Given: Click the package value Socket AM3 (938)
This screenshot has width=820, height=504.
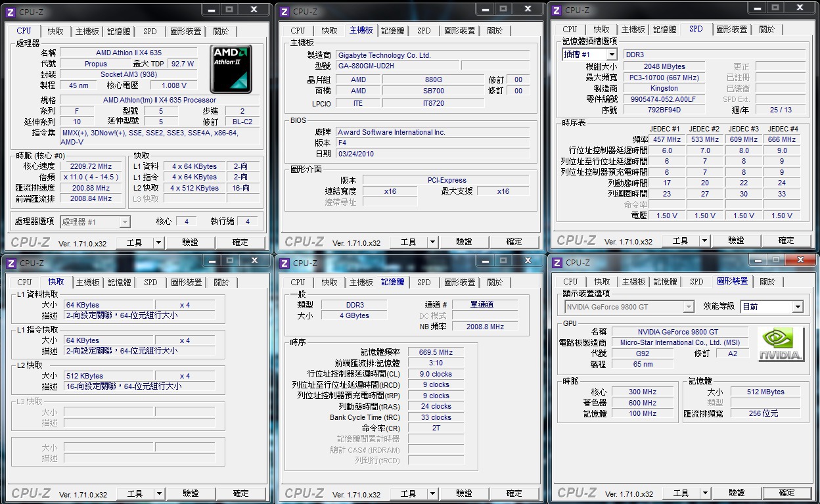Looking at the screenshot, I should tap(129, 74).
